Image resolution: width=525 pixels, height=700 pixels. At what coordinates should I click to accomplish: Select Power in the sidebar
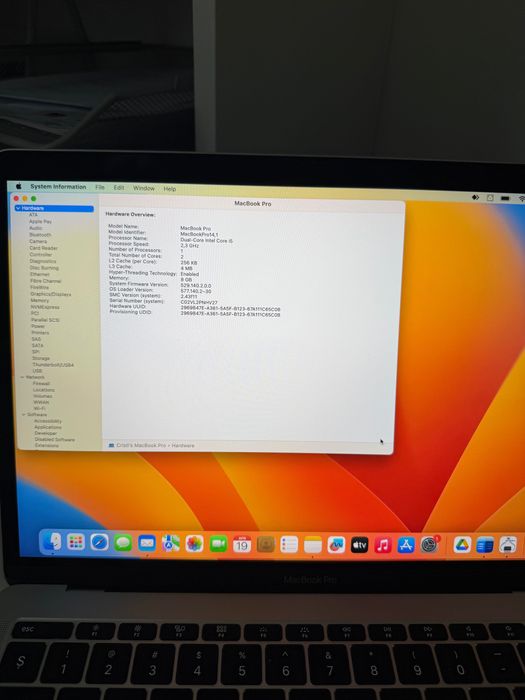(x=38, y=326)
